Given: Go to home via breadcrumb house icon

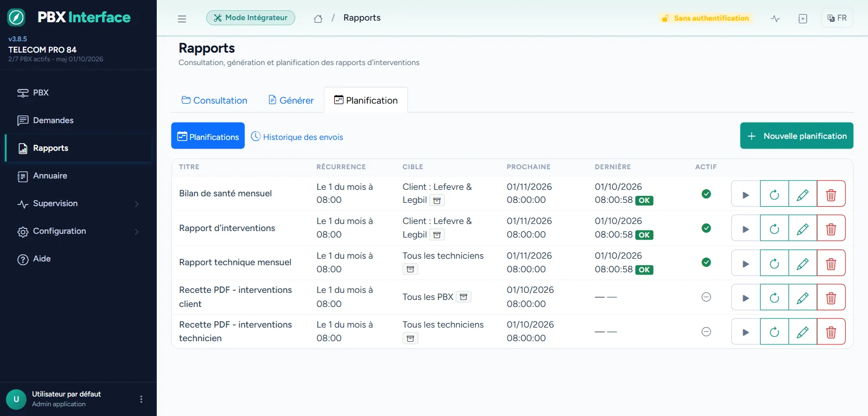Looking at the screenshot, I should click(x=318, y=18).
